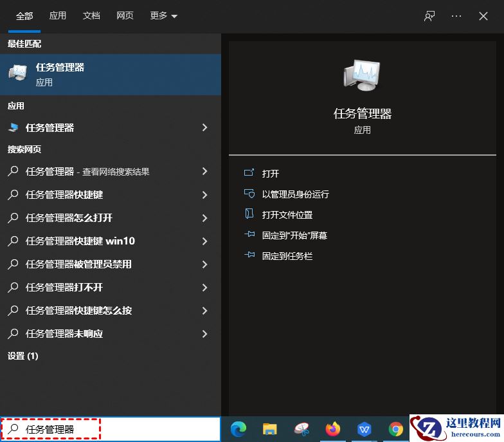504x442 pixels.
Task: Expand arrow for 任务管理器快捷键怎么按
Action: (204, 310)
